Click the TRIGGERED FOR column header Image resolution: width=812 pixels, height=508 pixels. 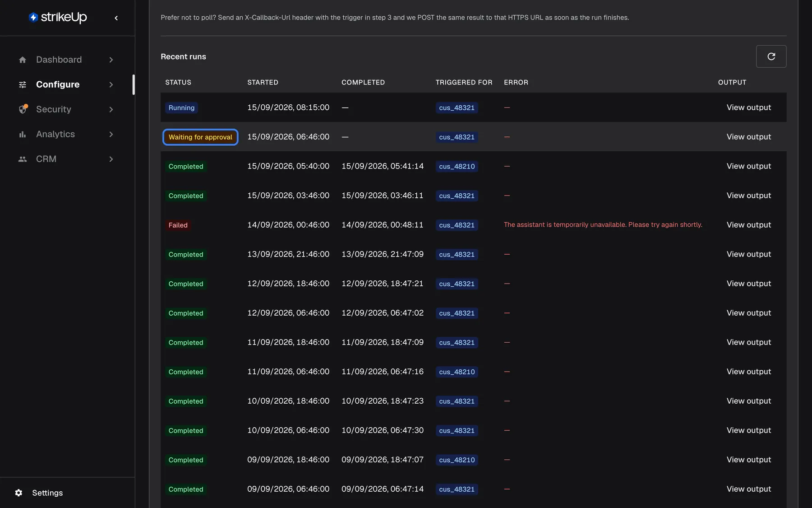[464, 82]
